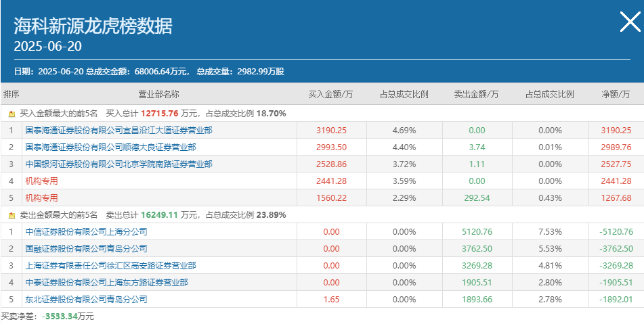Image resolution: width=644 pixels, height=324 pixels.
Task: Open 国泰海通证券宜昌沿江大道证券营业部 link
Action: (119, 131)
